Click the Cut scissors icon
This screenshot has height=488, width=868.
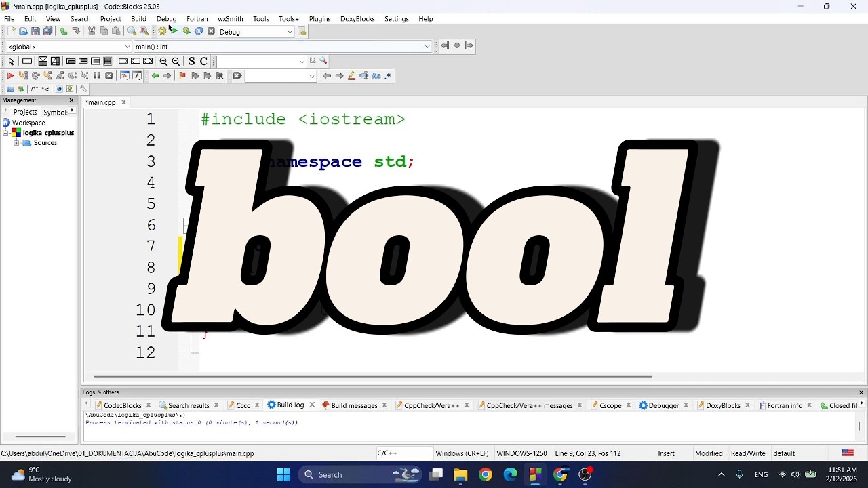tap(92, 31)
